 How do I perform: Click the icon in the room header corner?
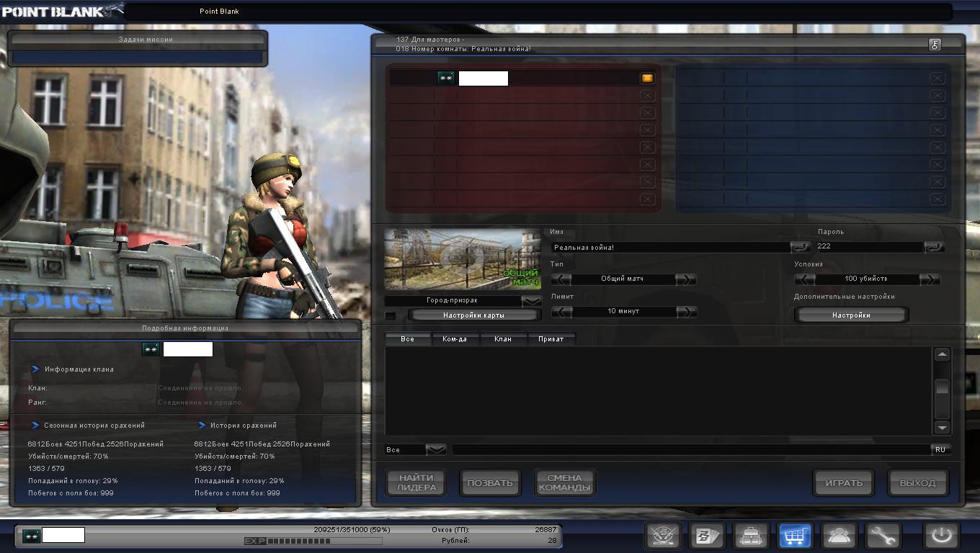click(935, 44)
